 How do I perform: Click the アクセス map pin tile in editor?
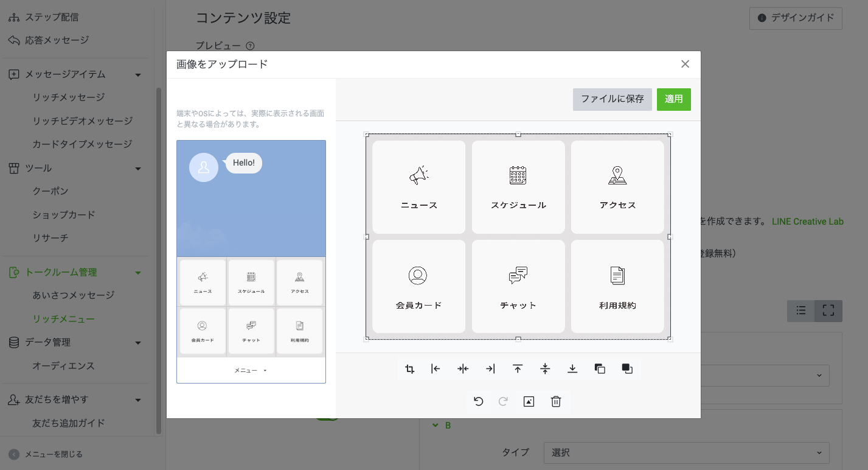617,187
